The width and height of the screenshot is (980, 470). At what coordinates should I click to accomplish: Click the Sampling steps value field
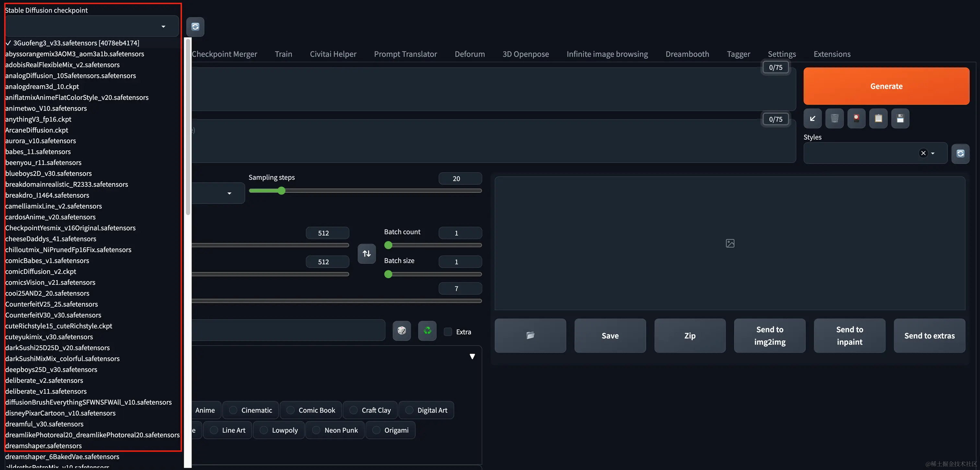click(x=460, y=179)
